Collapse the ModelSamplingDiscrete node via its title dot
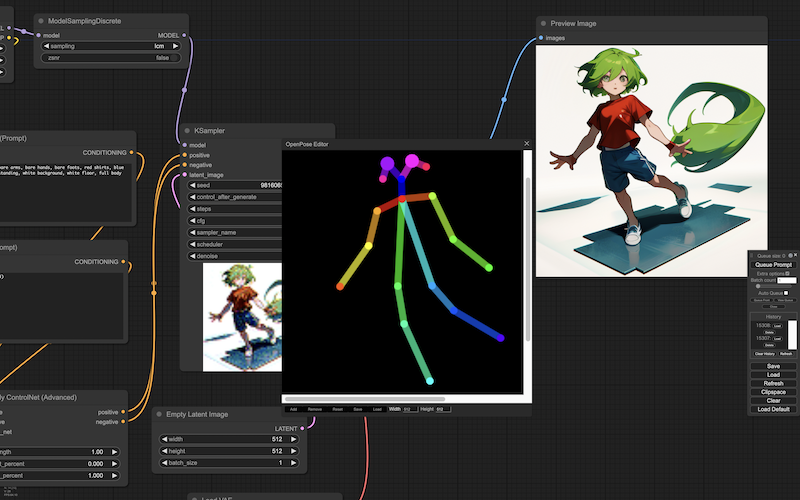 click(41, 21)
